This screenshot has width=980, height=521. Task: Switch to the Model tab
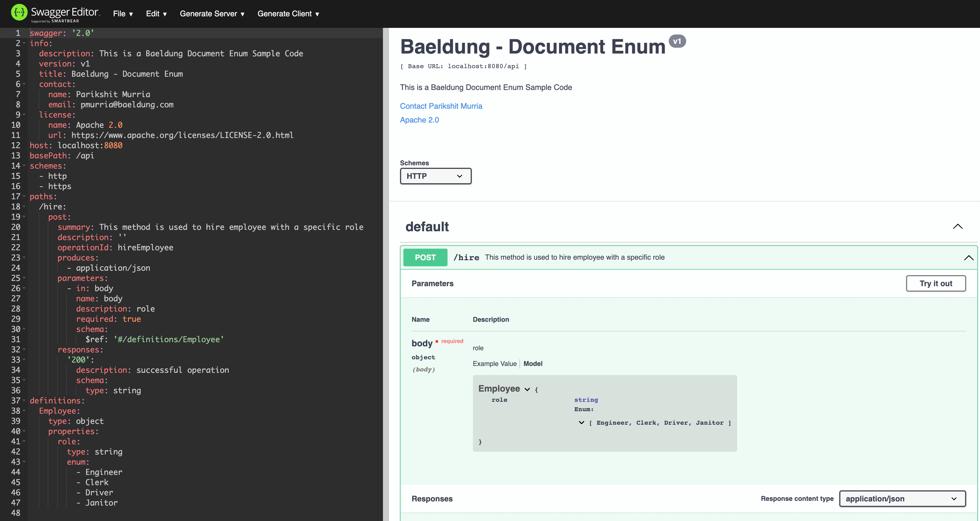pyautogui.click(x=532, y=363)
